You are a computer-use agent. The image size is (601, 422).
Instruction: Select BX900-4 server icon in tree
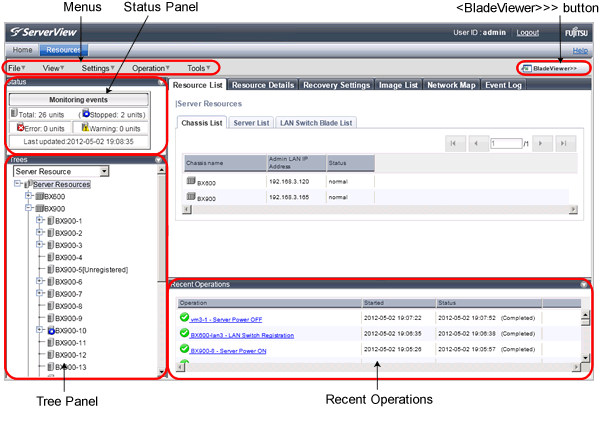click(x=51, y=257)
